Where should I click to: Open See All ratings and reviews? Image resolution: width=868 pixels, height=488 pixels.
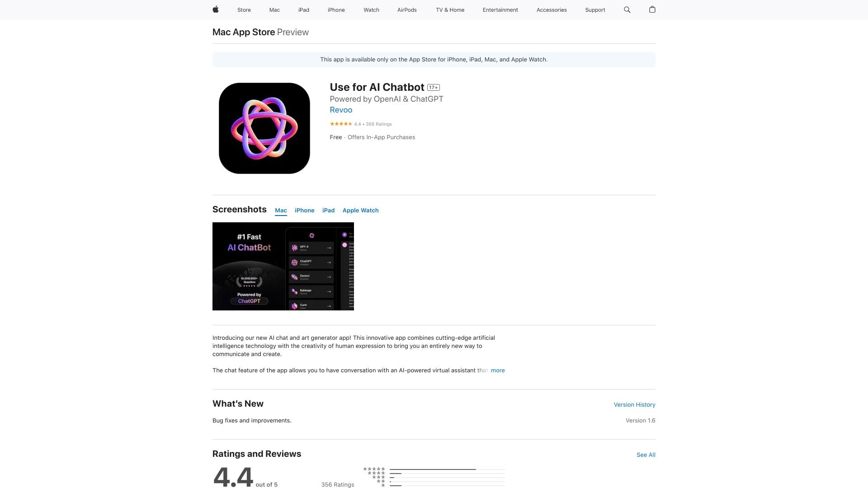coord(646,455)
